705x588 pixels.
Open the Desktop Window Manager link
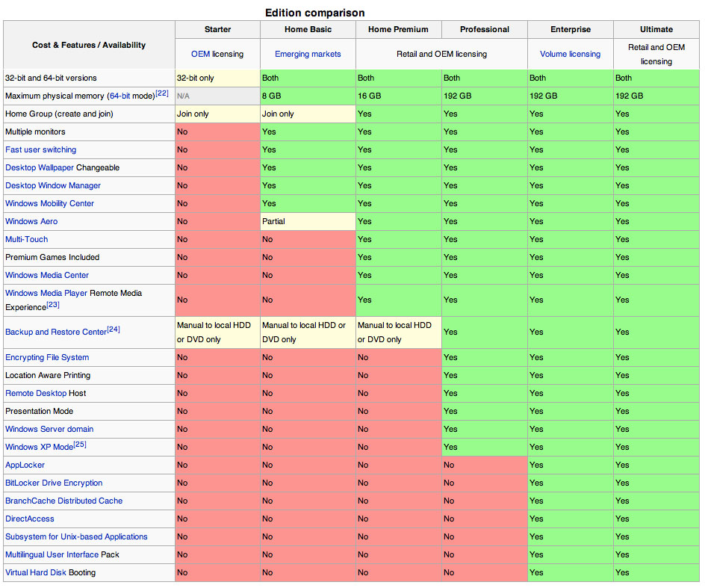coord(52,186)
